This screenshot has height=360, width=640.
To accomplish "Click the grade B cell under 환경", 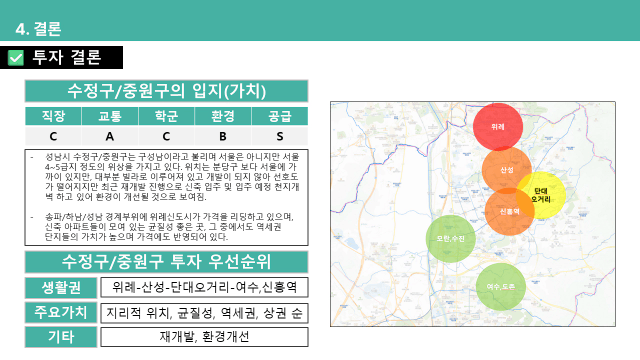I will click(x=223, y=136).
